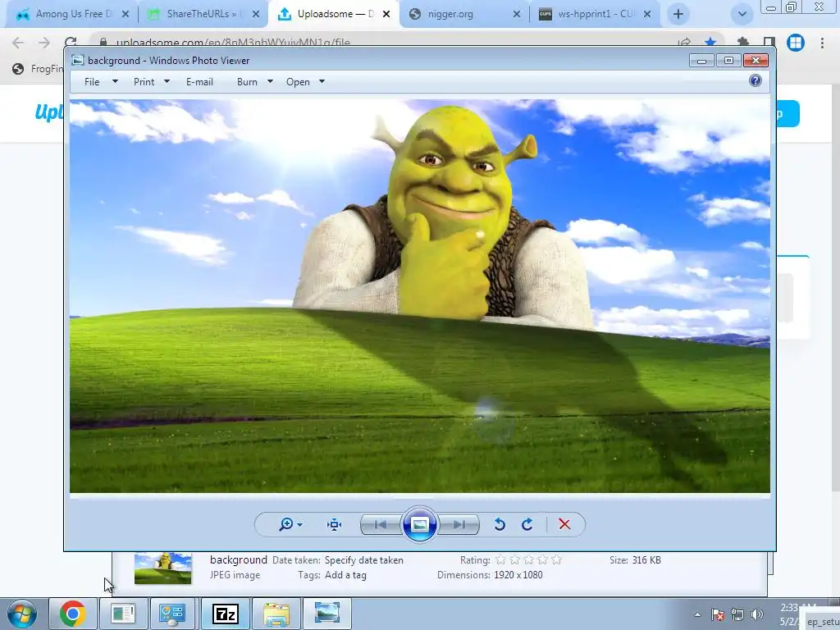Click the Dimensions 1920 x 1080 value

pyautogui.click(x=518, y=575)
